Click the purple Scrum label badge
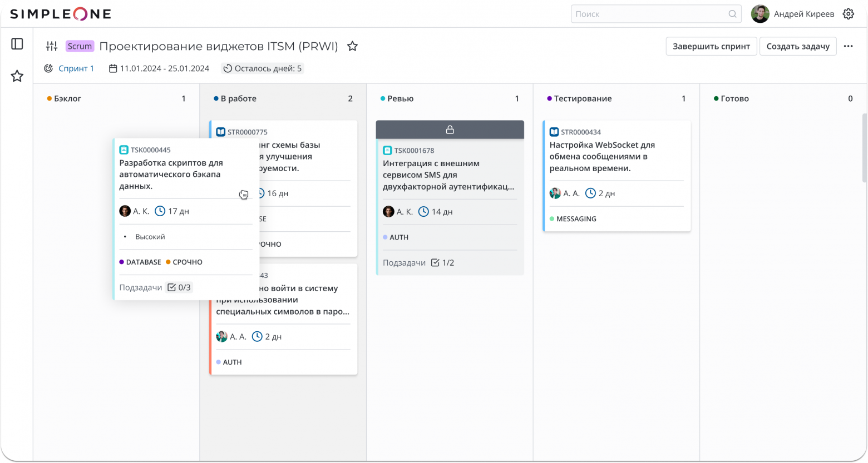The width and height of the screenshot is (868, 463). [80, 46]
